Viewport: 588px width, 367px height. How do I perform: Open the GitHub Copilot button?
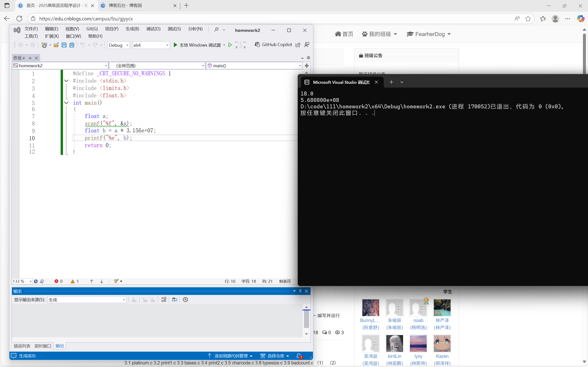[273, 45]
